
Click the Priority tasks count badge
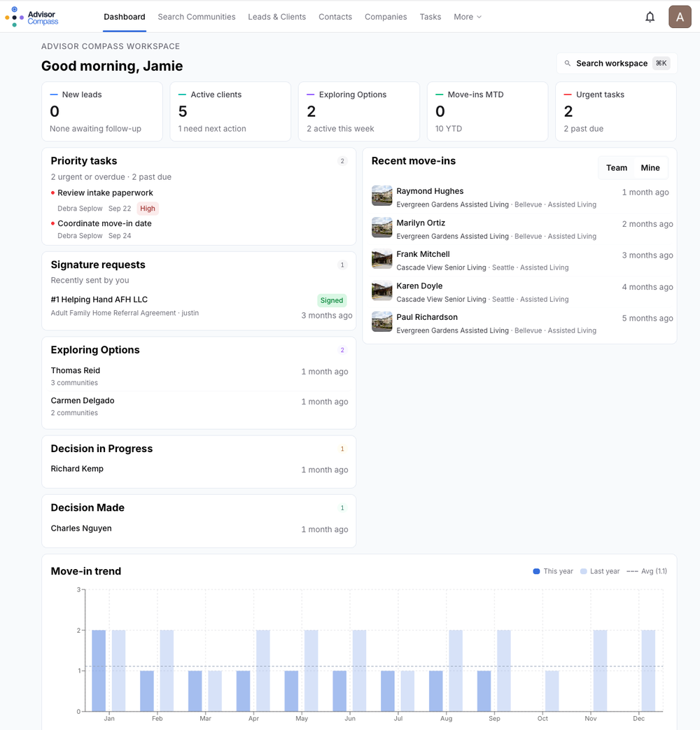click(x=342, y=161)
